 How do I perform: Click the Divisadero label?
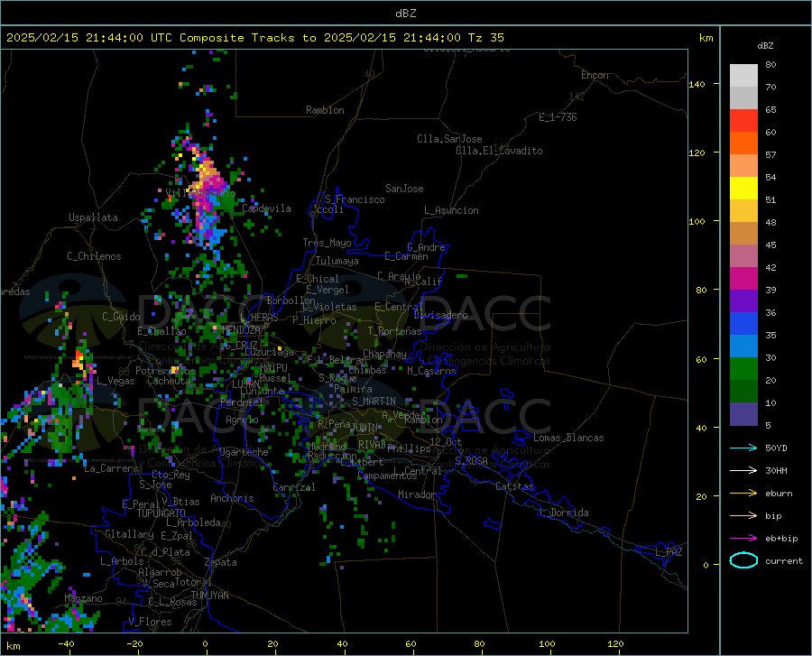(x=440, y=315)
